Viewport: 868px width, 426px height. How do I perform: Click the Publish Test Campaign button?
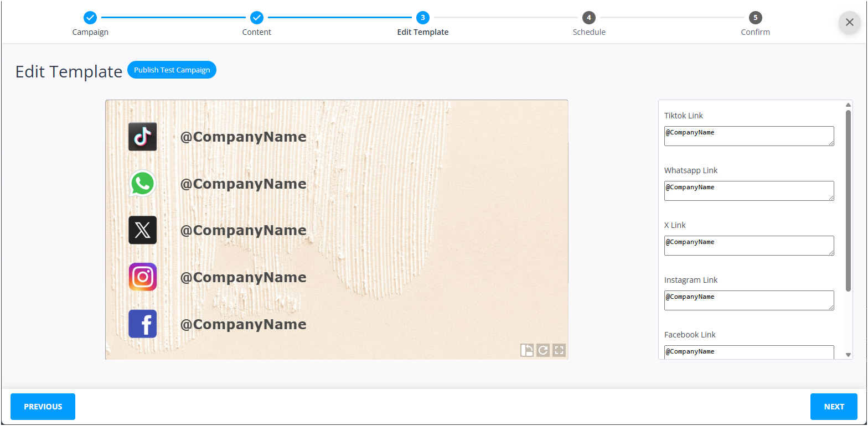pos(172,70)
